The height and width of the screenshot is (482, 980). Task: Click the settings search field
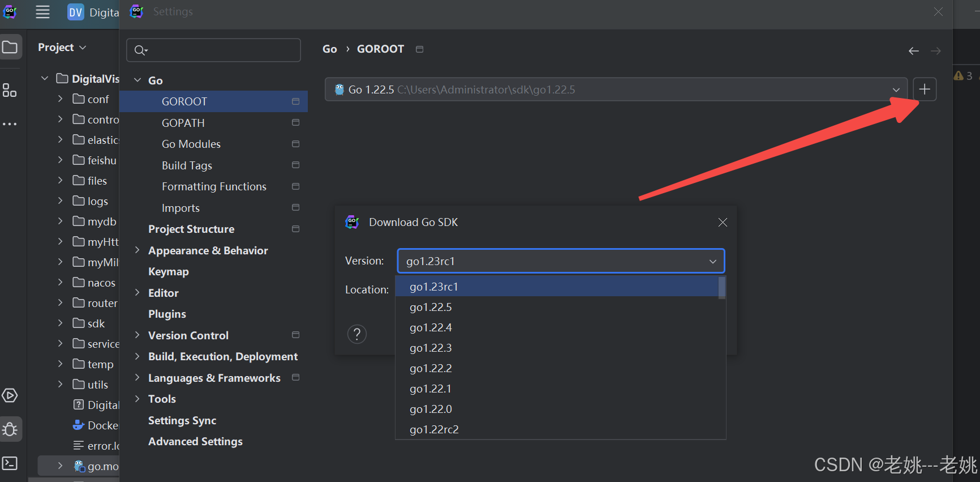(x=213, y=50)
